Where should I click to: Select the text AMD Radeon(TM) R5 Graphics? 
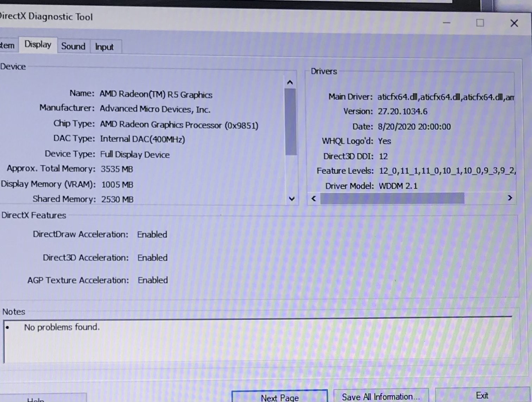tap(156, 94)
